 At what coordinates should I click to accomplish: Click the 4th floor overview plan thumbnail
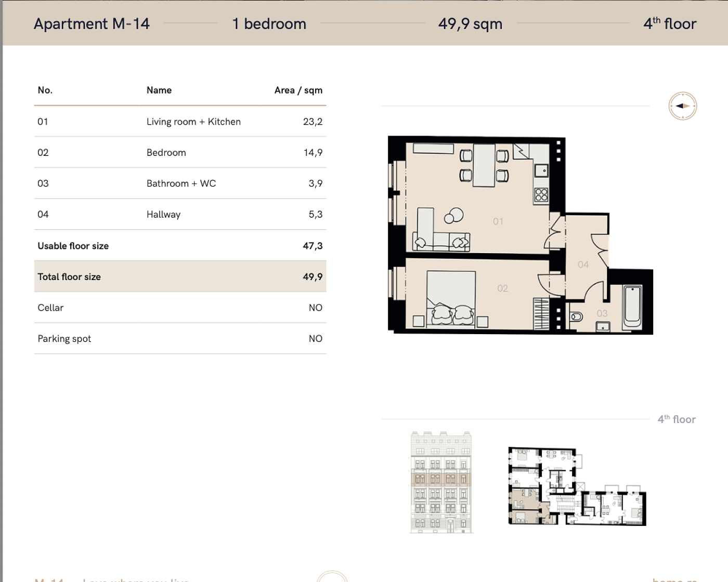577,486
